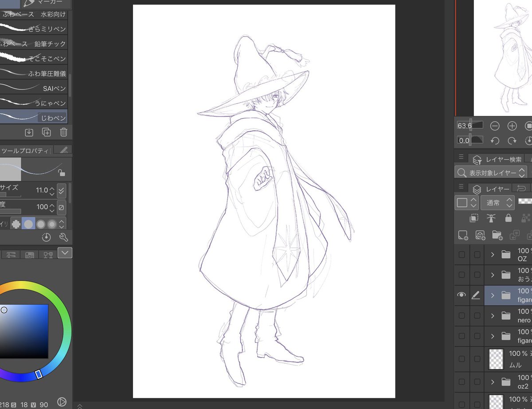Viewport: 532px width, 409px height.
Task: Select no anti-aliasing option
Action: click(16, 224)
